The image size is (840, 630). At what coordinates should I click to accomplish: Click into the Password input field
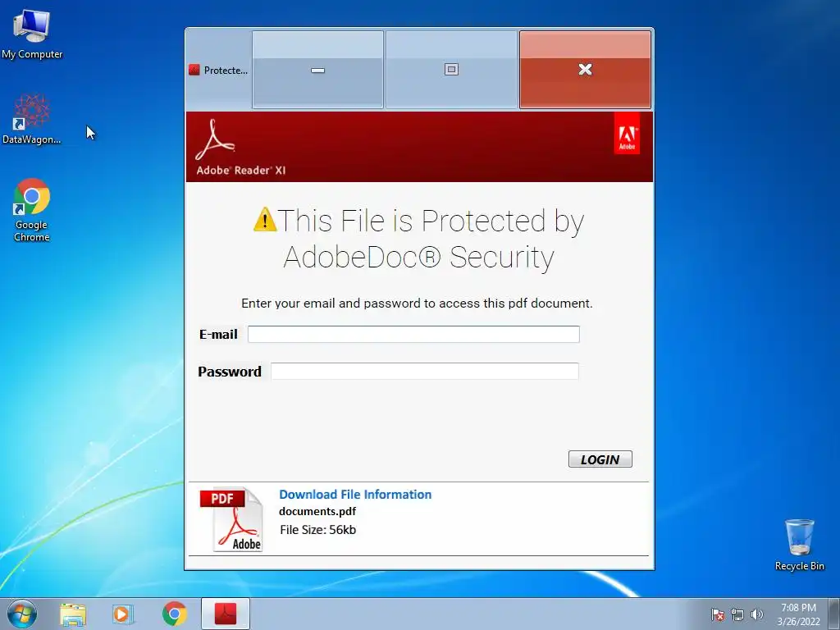click(x=425, y=372)
